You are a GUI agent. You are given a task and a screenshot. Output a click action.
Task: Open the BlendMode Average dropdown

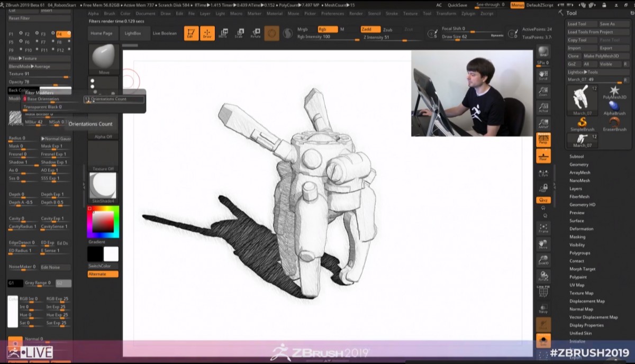[39, 66]
